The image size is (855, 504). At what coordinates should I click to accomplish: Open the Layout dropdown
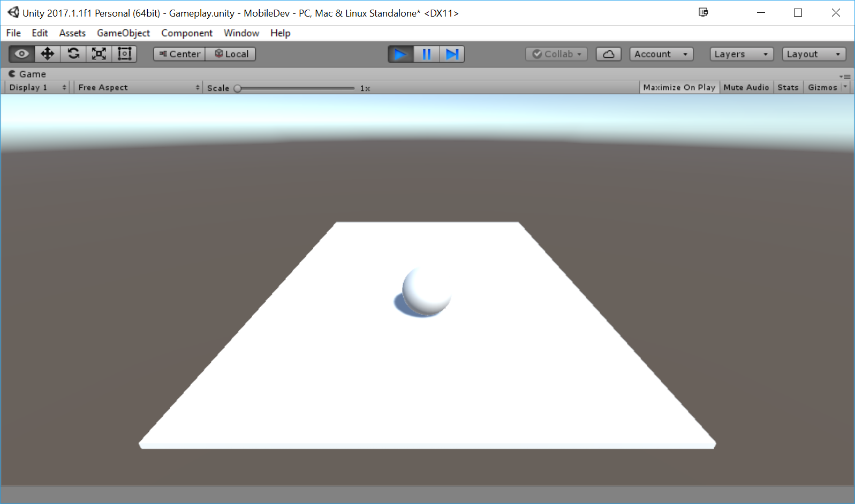814,54
